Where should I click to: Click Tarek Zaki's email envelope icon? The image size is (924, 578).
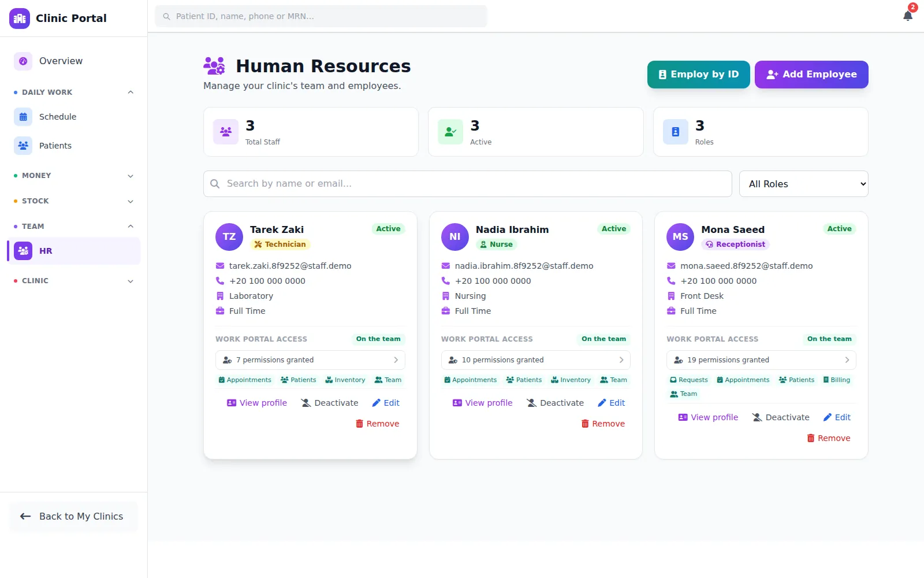pos(220,266)
